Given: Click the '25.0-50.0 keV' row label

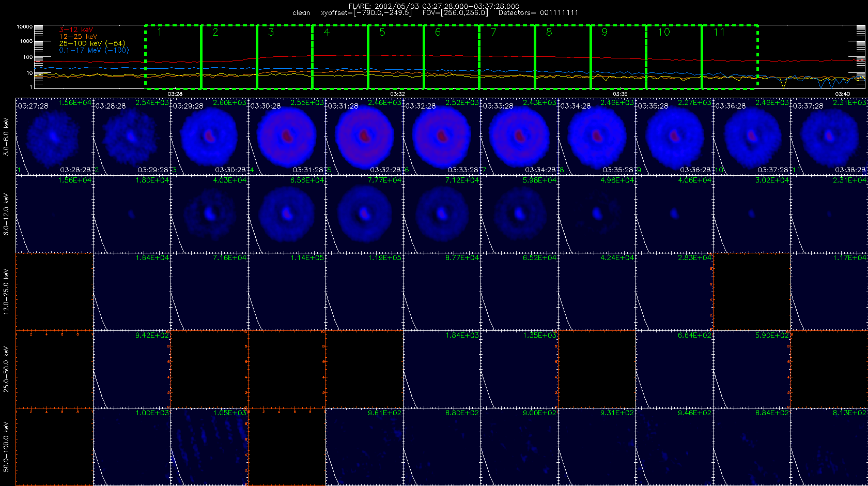Looking at the screenshot, I should pyautogui.click(x=6, y=370).
